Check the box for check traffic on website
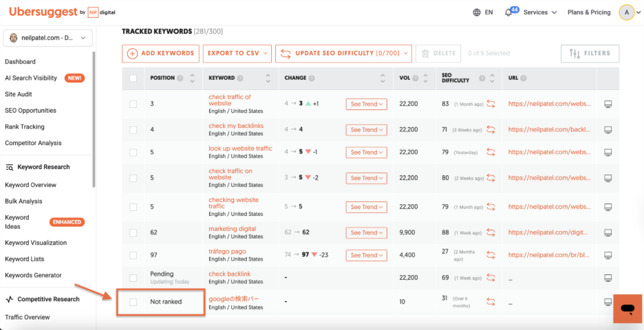This screenshot has height=330, width=644. (x=133, y=178)
